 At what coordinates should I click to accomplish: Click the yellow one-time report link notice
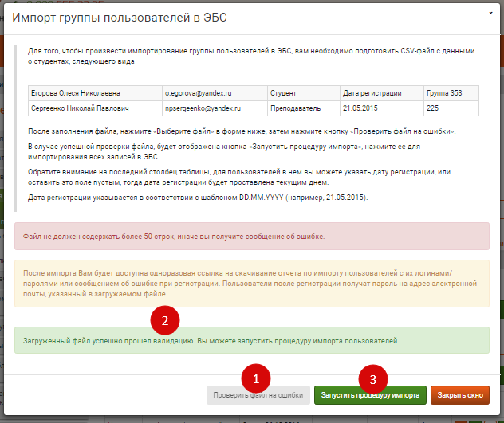coord(252,283)
